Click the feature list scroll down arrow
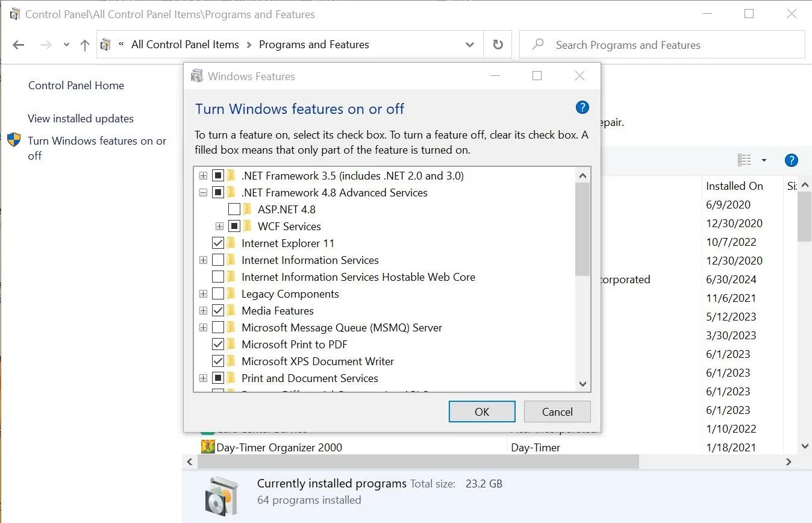This screenshot has height=523, width=812. tap(582, 384)
